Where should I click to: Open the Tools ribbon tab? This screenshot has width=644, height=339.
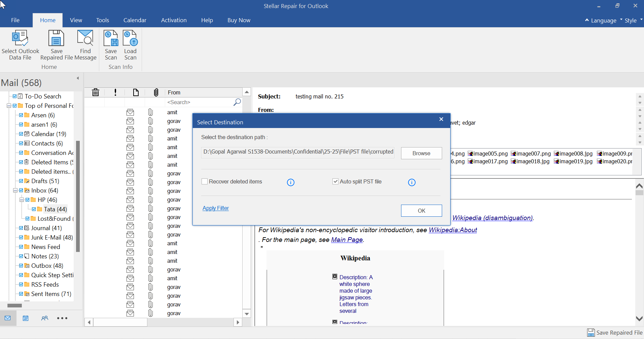click(x=103, y=20)
